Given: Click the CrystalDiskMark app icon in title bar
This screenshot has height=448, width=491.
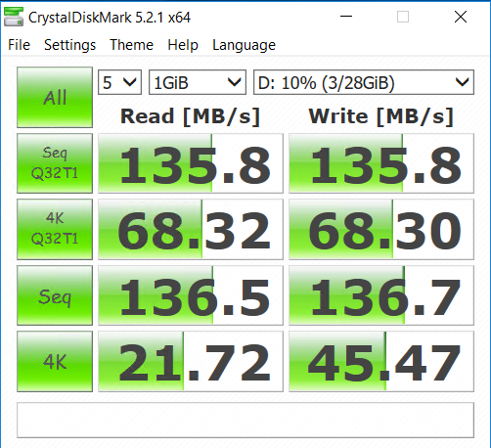Looking at the screenshot, I should click(x=14, y=17).
